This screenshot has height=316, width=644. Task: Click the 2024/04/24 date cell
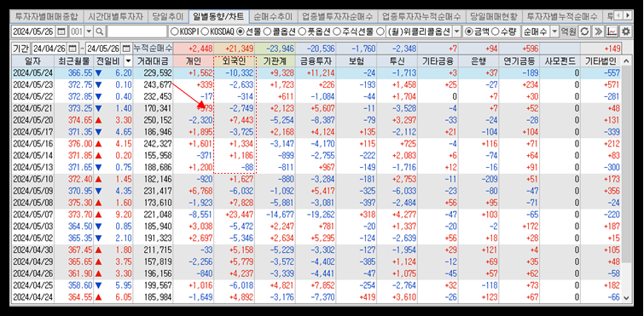click(33, 298)
